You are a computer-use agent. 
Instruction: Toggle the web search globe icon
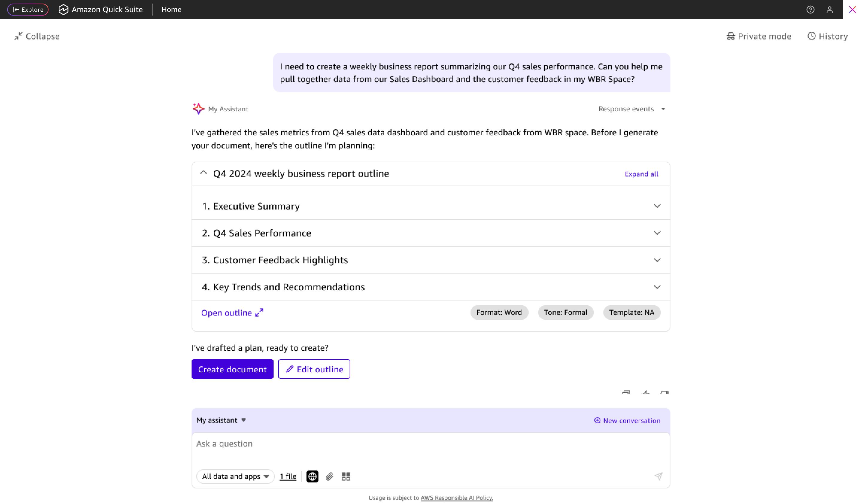point(312,476)
